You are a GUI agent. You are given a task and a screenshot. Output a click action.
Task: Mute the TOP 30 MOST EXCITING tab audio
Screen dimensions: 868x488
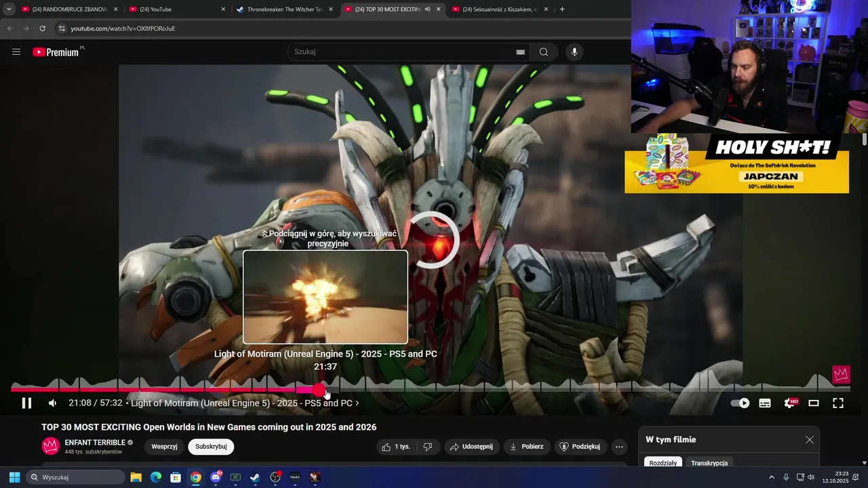click(427, 9)
